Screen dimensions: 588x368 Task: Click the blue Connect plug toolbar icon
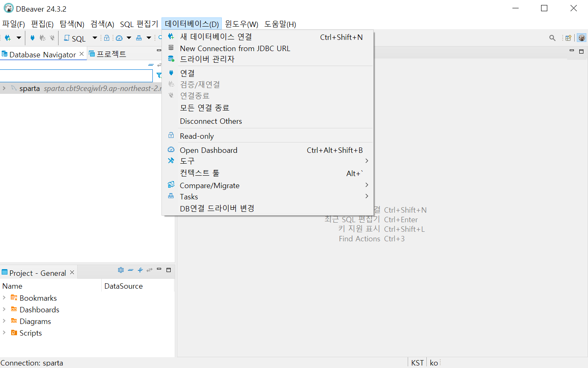(x=32, y=38)
